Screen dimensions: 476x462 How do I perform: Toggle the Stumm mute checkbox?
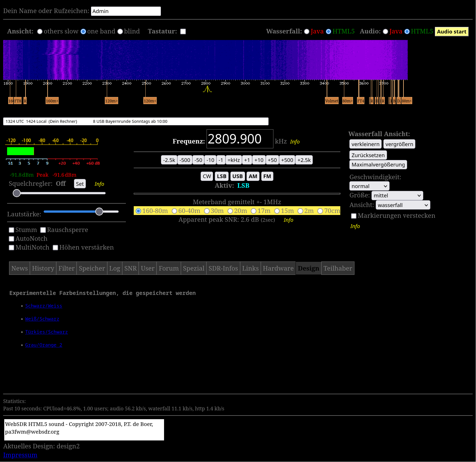tap(11, 230)
